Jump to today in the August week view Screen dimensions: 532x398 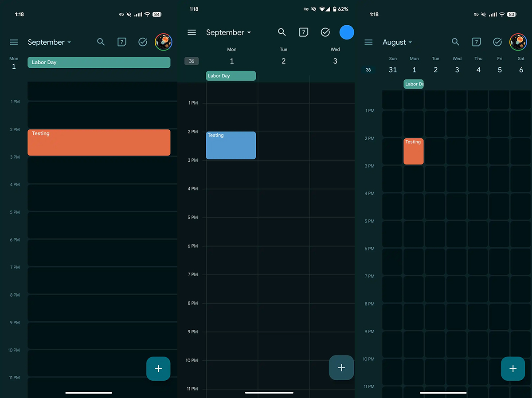tap(476, 42)
